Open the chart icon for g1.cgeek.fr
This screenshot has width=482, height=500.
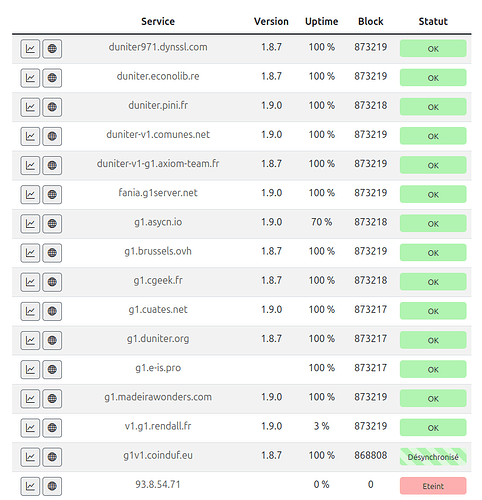pos(30,282)
